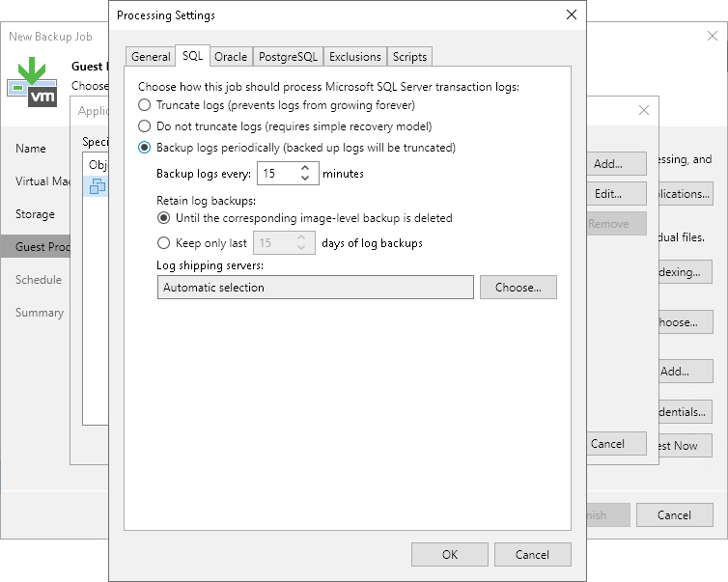Click the VM backup job icon
The height and width of the screenshot is (582, 728).
(x=32, y=82)
